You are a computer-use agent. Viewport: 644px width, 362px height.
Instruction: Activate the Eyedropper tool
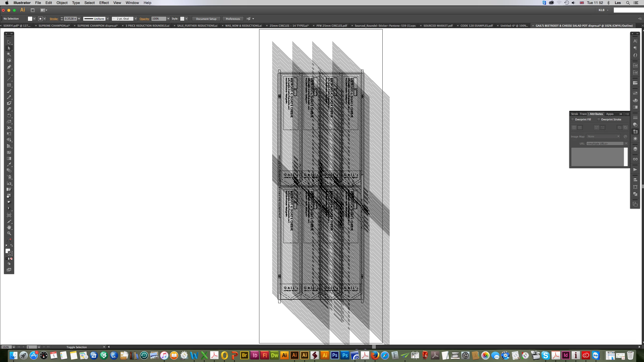click(x=9, y=164)
